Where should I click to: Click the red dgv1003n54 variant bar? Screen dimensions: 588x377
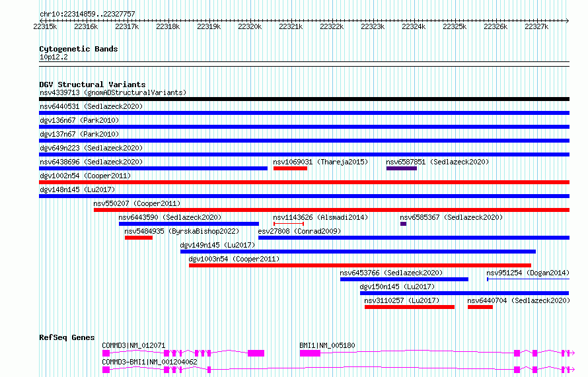pos(360,265)
